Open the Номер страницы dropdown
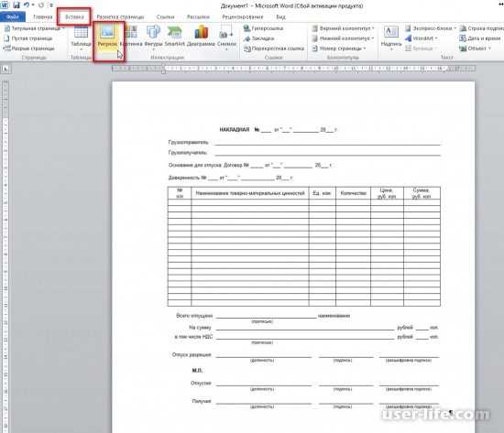The height and width of the screenshot is (433, 504). (x=340, y=49)
